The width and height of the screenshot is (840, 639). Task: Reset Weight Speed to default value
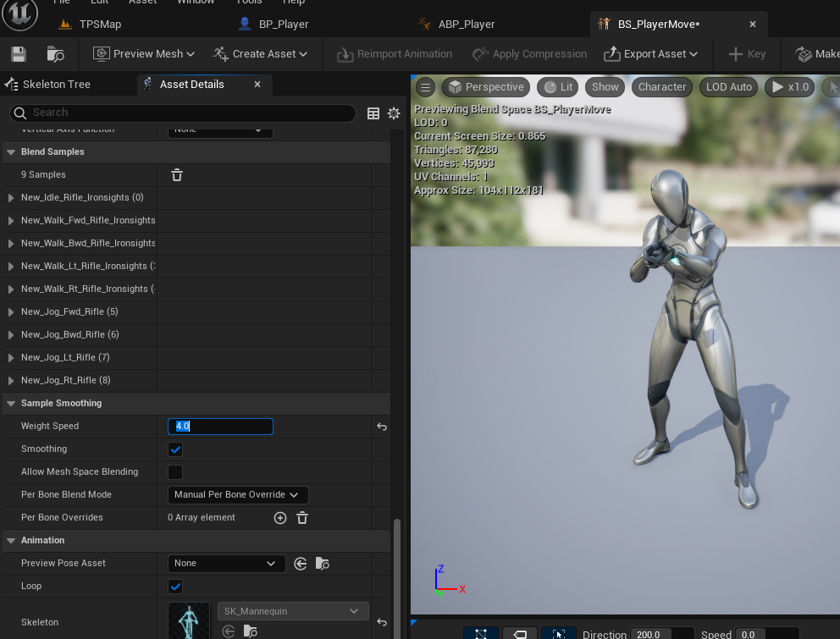click(381, 427)
